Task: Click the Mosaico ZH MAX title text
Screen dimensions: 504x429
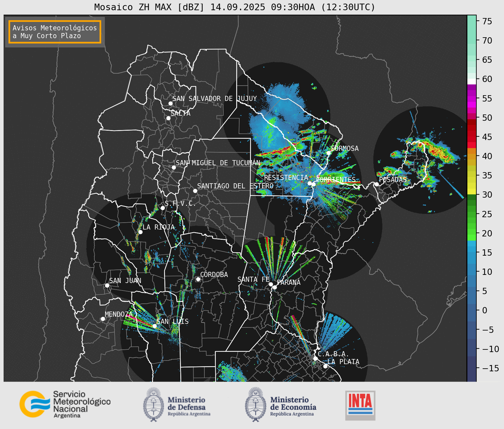Action: (234, 7)
